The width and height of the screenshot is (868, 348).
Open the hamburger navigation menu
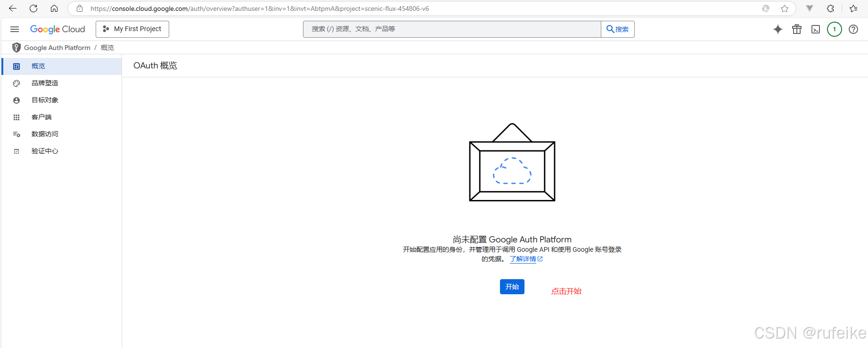point(15,29)
